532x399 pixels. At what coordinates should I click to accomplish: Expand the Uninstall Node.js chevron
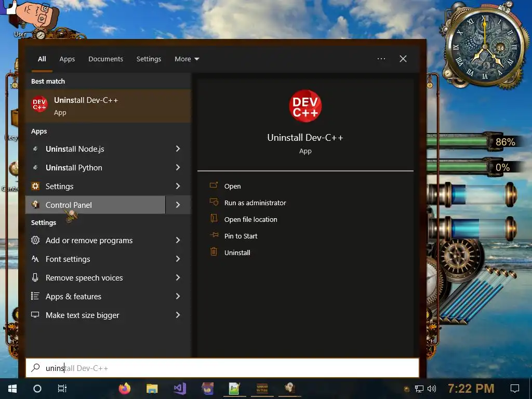point(178,149)
